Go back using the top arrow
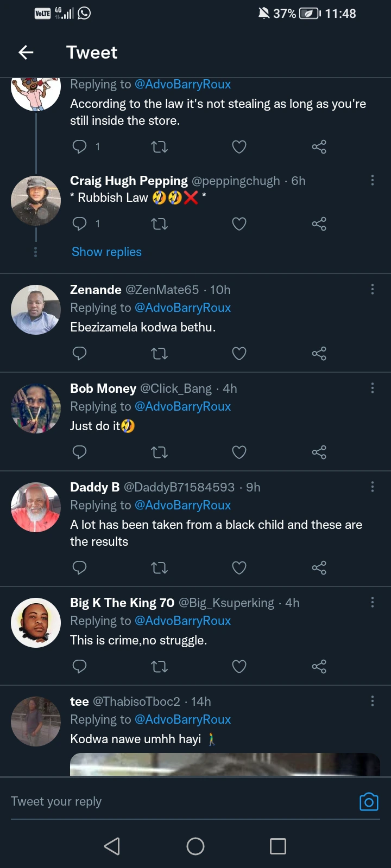 [x=26, y=52]
